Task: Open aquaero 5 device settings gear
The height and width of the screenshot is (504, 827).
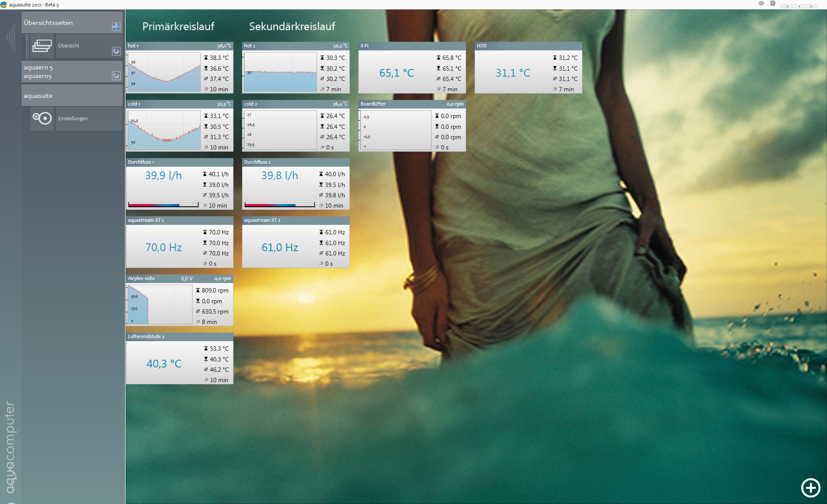Action: (116, 76)
